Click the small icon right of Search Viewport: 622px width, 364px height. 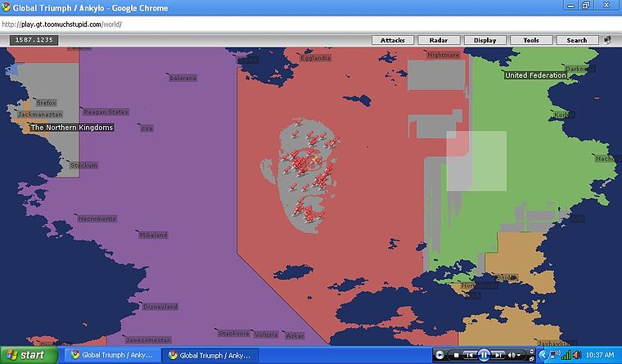(607, 39)
